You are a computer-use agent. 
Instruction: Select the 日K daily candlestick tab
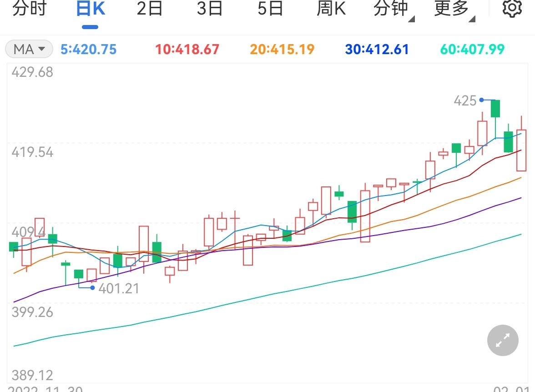91,8
